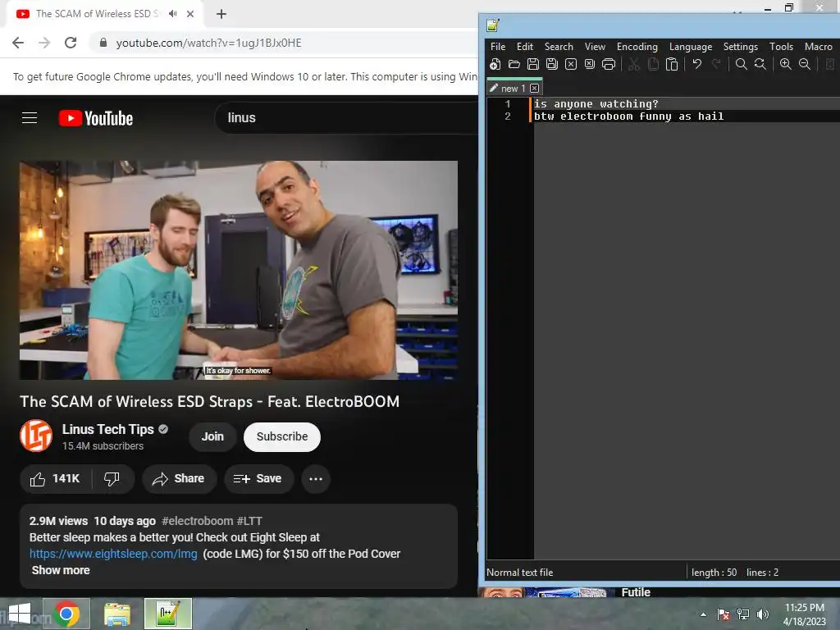Click the Linus Tech Tips channel avatar
The height and width of the screenshot is (630, 840).
tap(36, 436)
